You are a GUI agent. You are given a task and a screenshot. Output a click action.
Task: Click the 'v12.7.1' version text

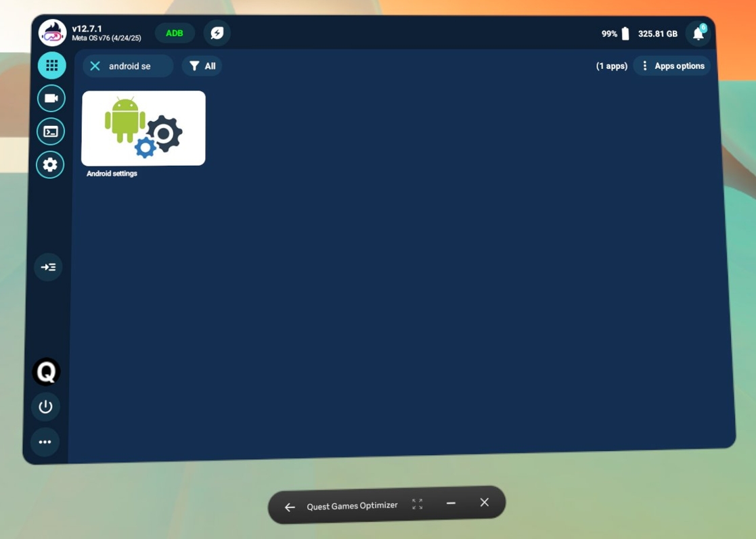(x=87, y=29)
